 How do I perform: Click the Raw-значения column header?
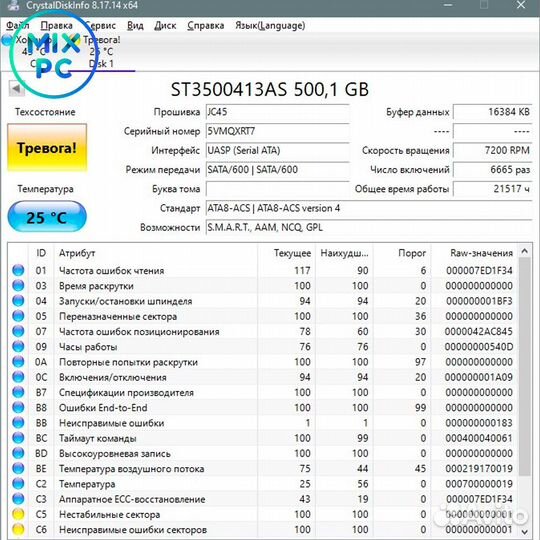click(x=474, y=253)
